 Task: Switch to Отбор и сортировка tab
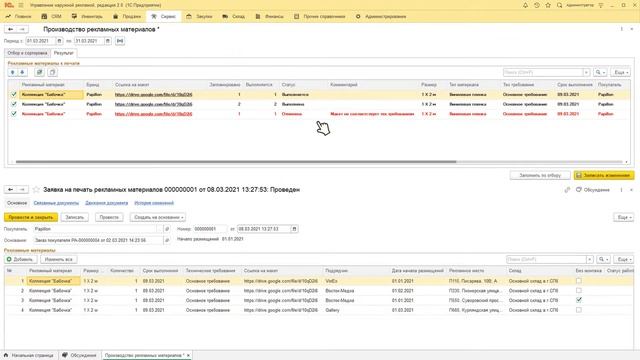[x=27, y=53]
